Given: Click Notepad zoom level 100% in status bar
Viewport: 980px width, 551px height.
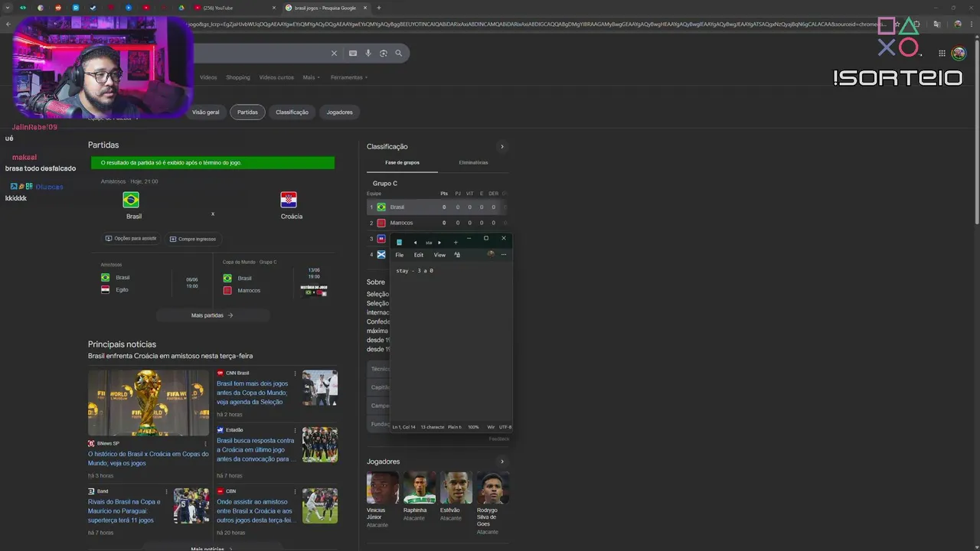Looking at the screenshot, I should tap(473, 427).
